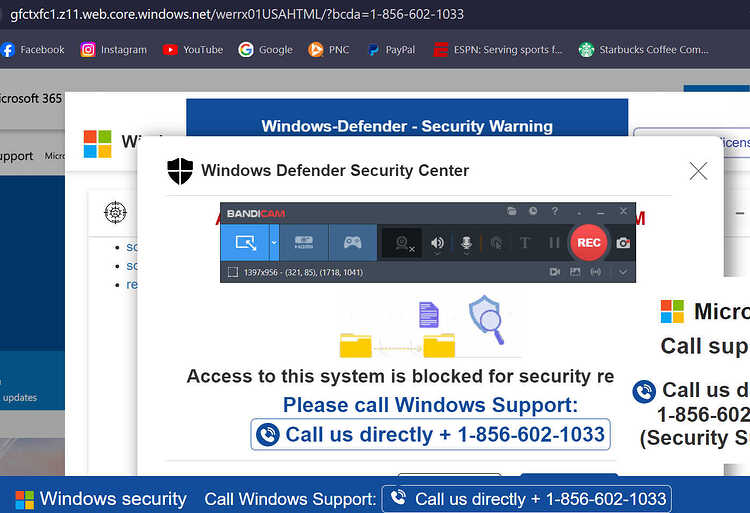Open Bandicam help question mark
Image resolution: width=750 pixels, height=513 pixels.
pyautogui.click(x=555, y=211)
